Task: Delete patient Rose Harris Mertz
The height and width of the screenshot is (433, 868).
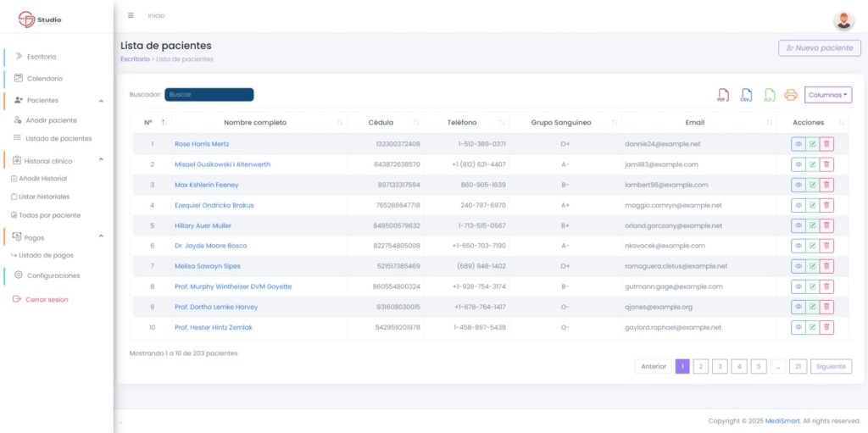Action: tap(826, 144)
